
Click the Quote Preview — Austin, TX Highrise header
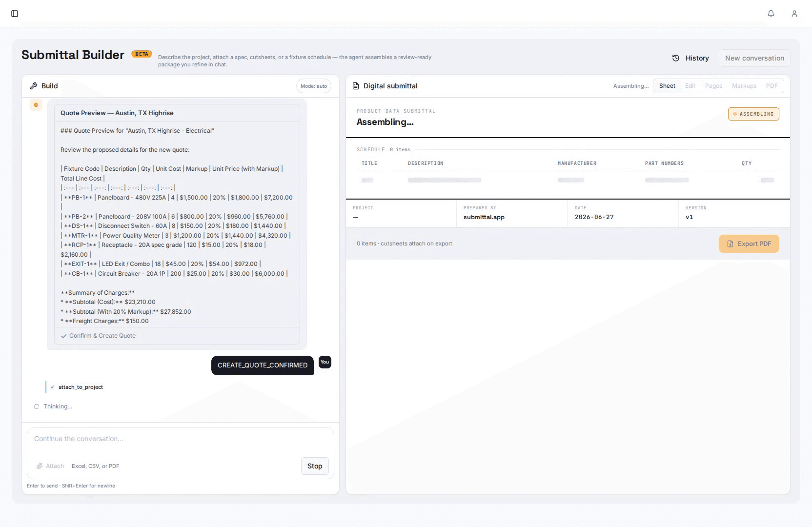pyautogui.click(x=117, y=113)
